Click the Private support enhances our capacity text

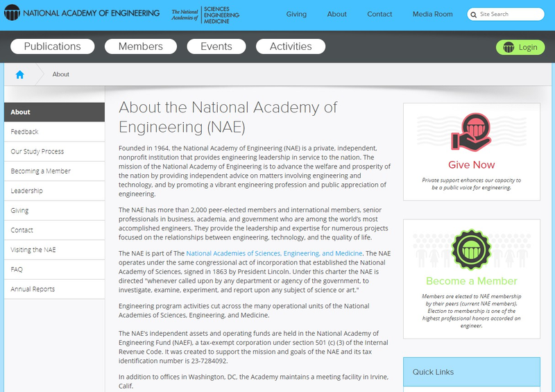(x=471, y=184)
